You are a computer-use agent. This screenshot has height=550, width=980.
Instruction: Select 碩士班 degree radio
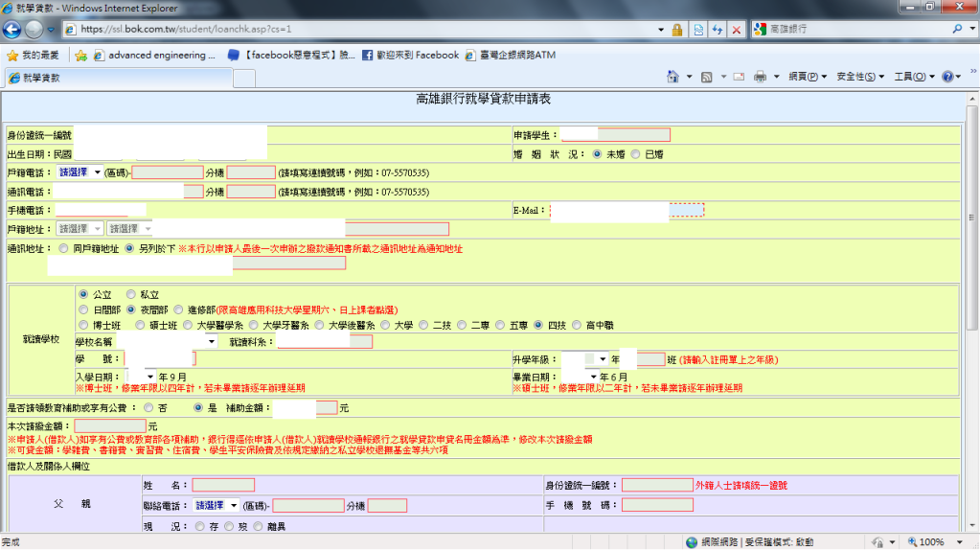click(x=140, y=325)
